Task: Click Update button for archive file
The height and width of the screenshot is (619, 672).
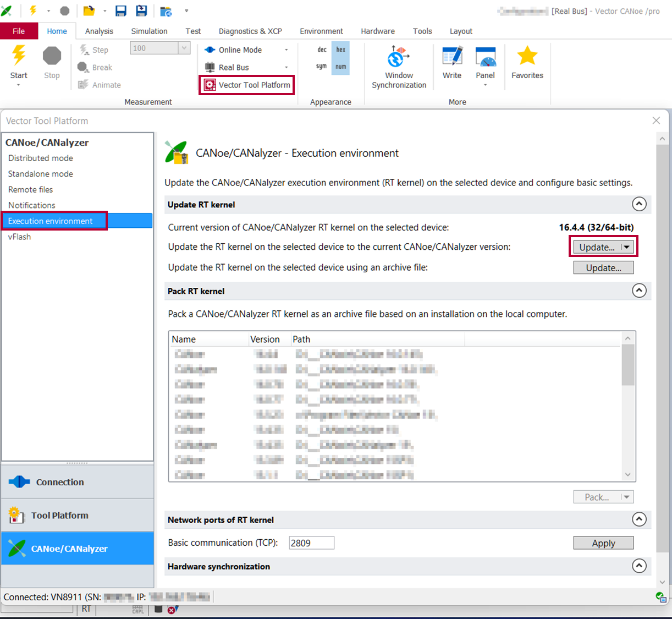Action: [603, 268]
